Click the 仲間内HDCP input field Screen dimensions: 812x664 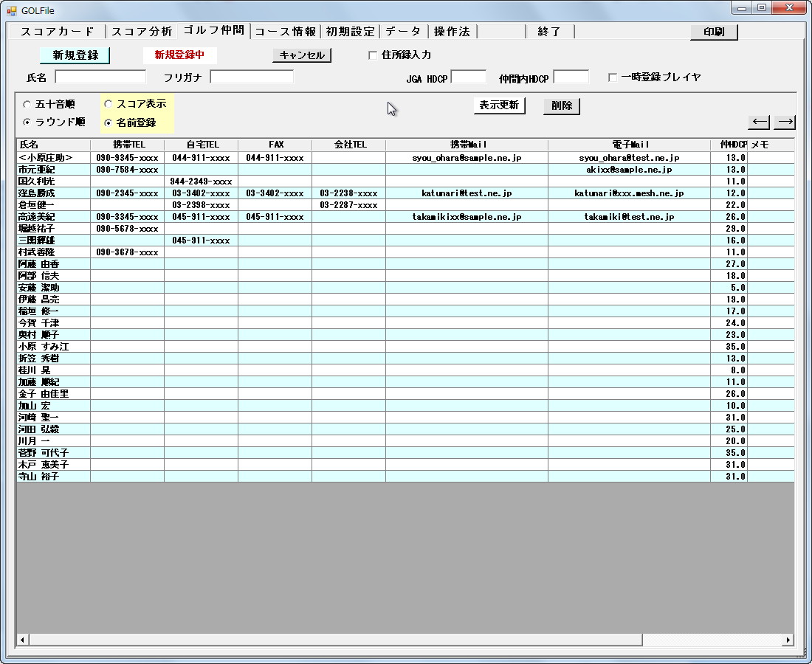[571, 77]
